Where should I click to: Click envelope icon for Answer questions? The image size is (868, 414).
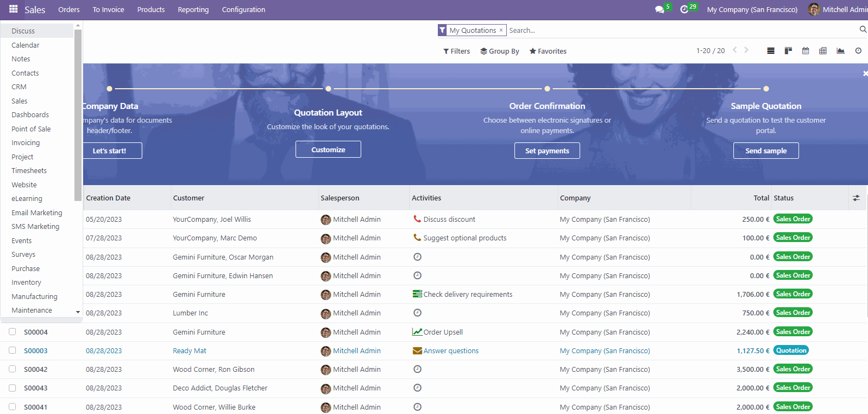pos(417,350)
